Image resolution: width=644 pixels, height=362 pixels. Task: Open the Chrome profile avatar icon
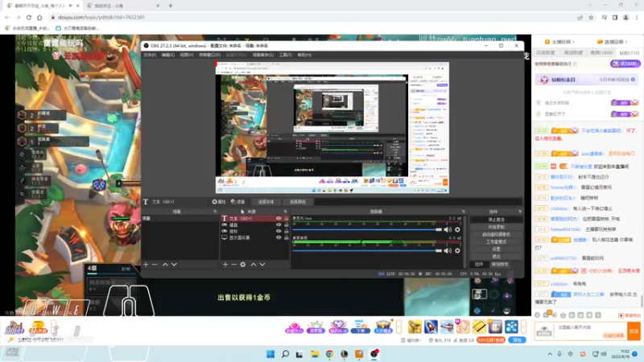(x=626, y=17)
